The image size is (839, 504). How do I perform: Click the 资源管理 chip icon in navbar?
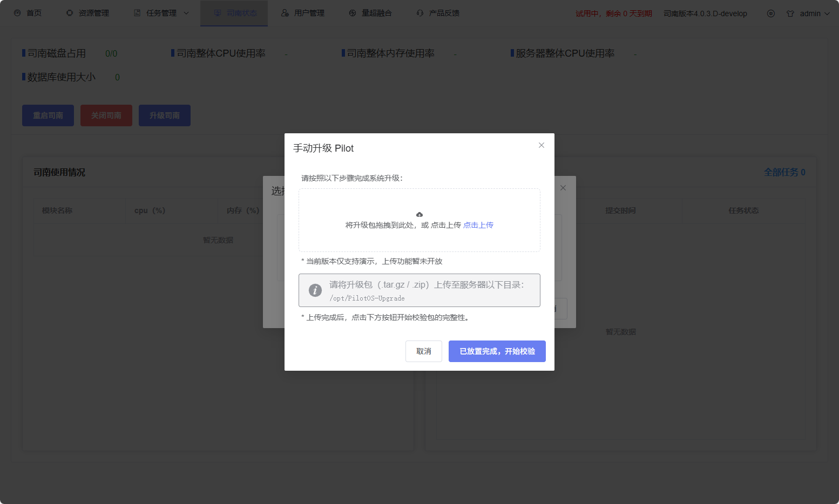(x=70, y=13)
